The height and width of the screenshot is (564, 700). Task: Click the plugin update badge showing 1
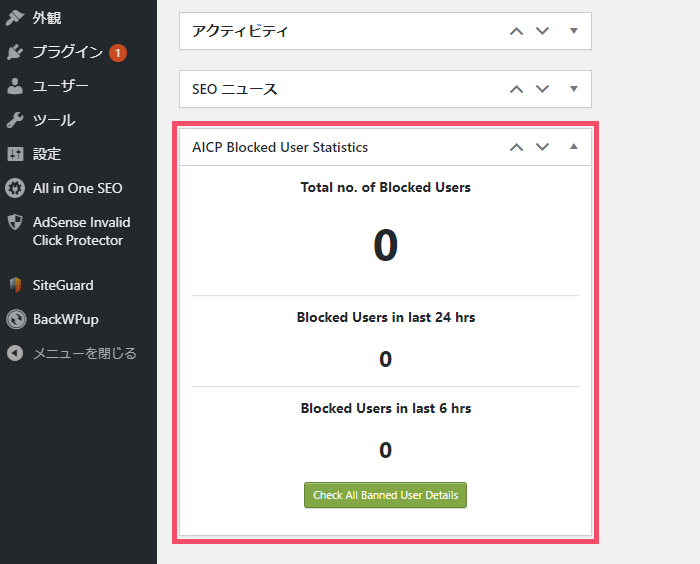click(118, 53)
